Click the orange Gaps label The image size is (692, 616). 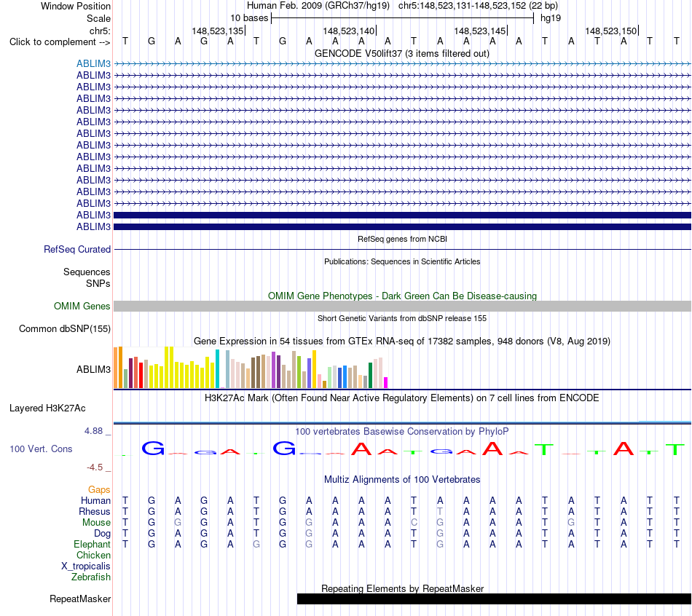point(99,489)
